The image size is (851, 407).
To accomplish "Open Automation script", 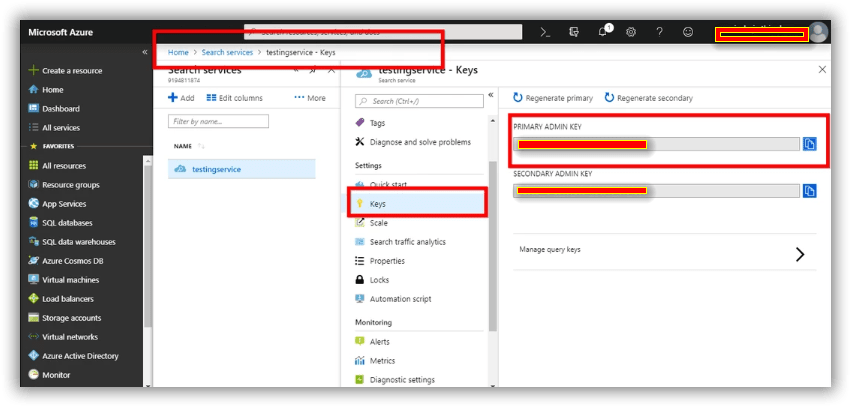I will coord(393,298).
